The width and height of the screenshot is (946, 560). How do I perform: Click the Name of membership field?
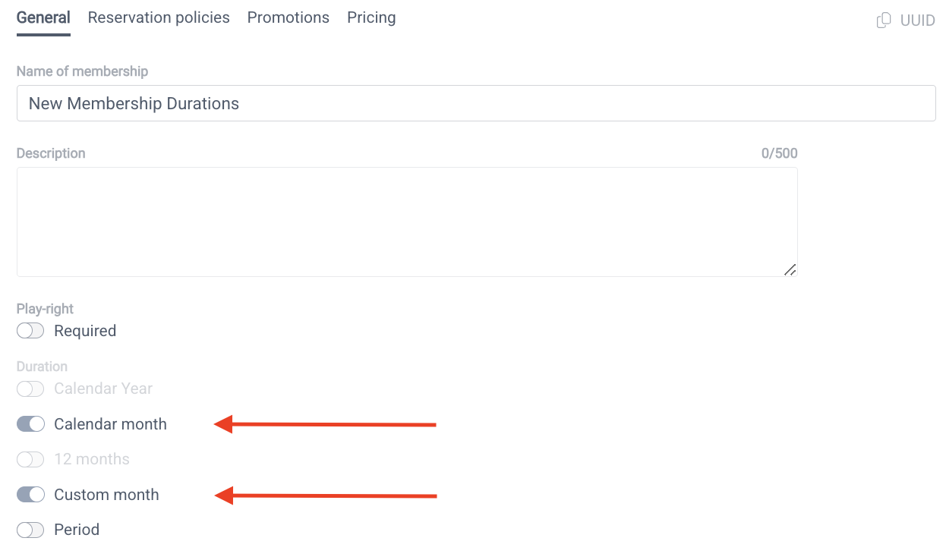coord(476,103)
